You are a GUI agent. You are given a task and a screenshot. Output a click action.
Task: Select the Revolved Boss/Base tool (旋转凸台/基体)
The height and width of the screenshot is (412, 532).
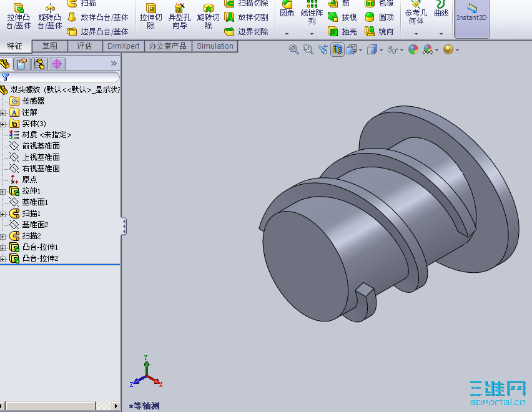[50, 16]
